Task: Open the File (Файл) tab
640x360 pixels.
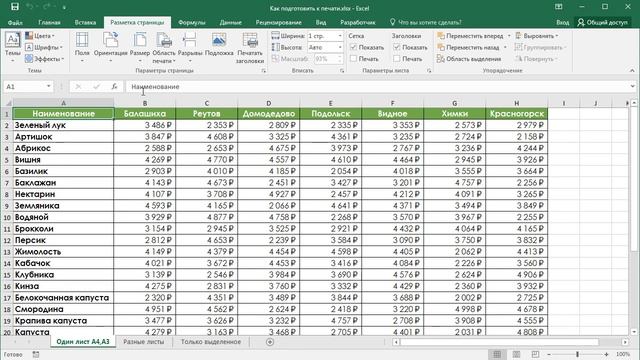Action: point(15,22)
